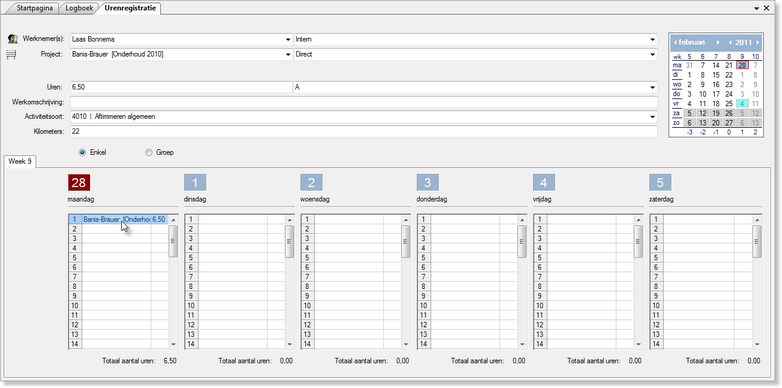Select the Banis-Brauer entry row on maandag
The width and height of the screenshot is (782, 388).
118,219
